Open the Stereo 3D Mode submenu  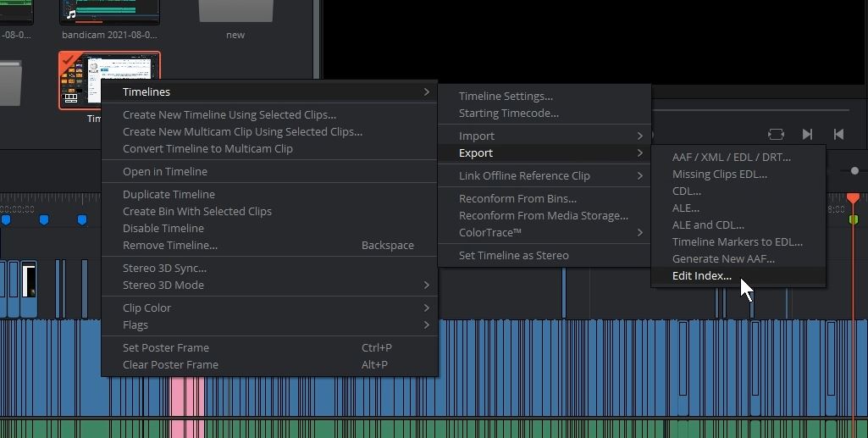(x=269, y=285)
